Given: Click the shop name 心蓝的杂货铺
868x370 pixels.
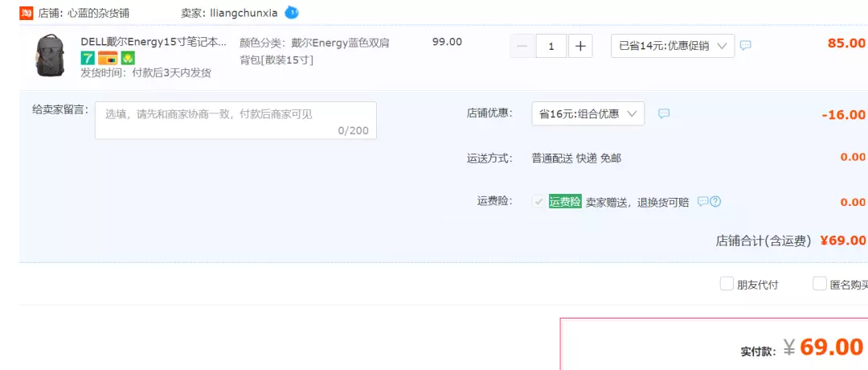Looking at the screenshot, I should (x=99, y=14).
